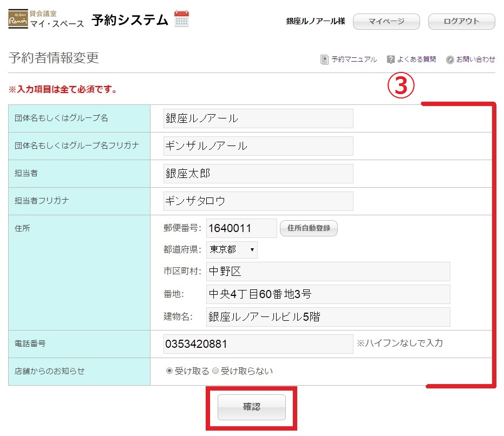Screen dimensions: 504x436
Task: Click the 担当者 name field
Action: click(258, 174)
